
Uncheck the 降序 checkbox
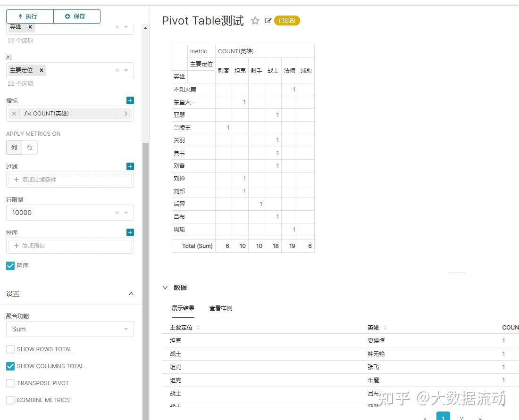tap(10, 265)
